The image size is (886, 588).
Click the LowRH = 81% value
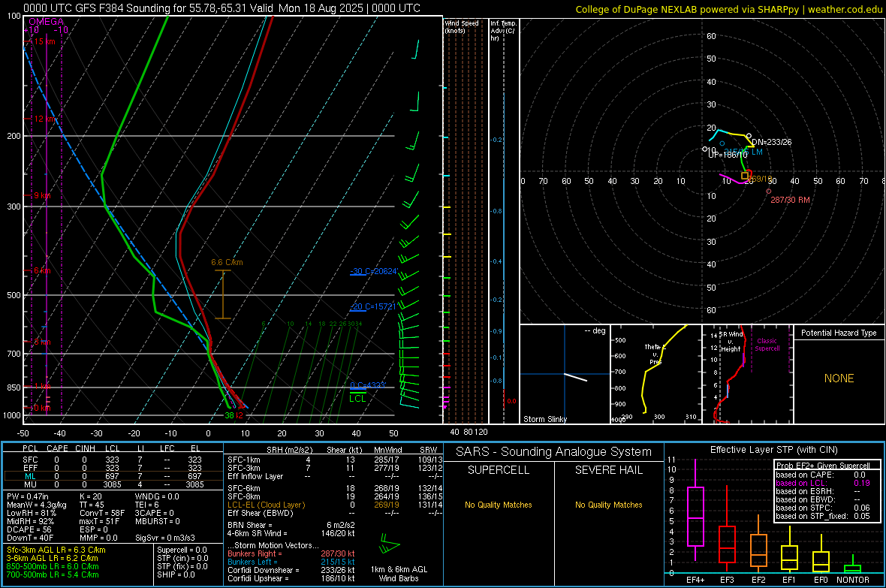tap(32, 513)
